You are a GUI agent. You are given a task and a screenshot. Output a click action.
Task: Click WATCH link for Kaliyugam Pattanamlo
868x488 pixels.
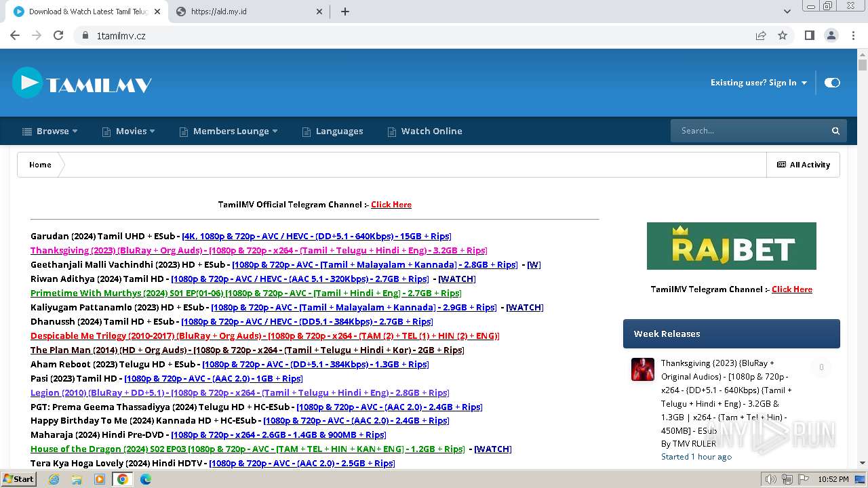pyautogui.click(x=525, y=308)
